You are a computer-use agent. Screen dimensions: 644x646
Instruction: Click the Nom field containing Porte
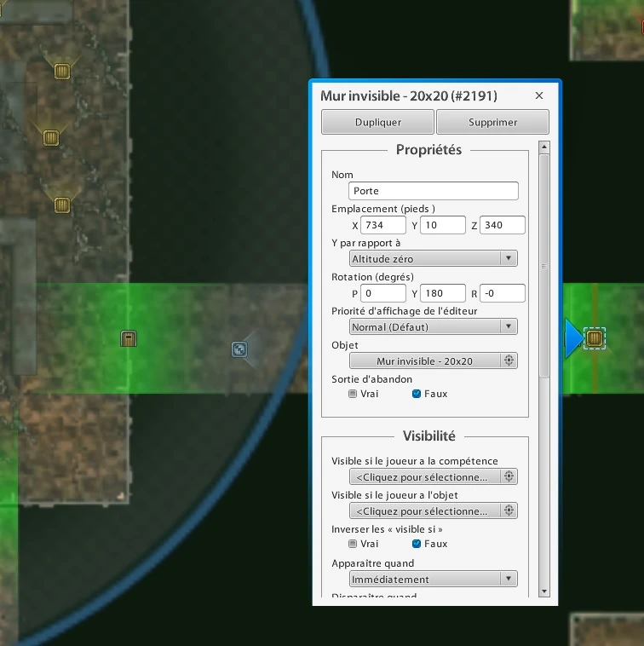click(434, 191)
